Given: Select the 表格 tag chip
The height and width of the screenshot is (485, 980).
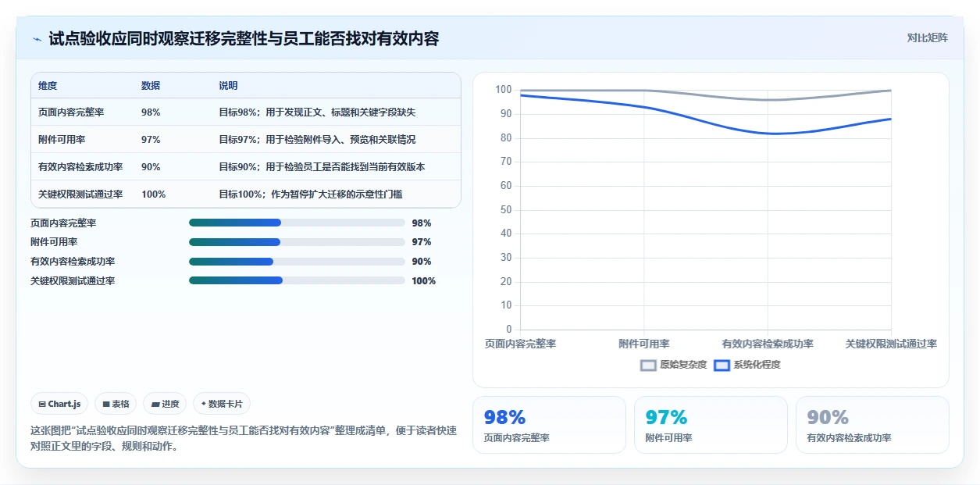Looking at the screenshot, I should point(116,404).
